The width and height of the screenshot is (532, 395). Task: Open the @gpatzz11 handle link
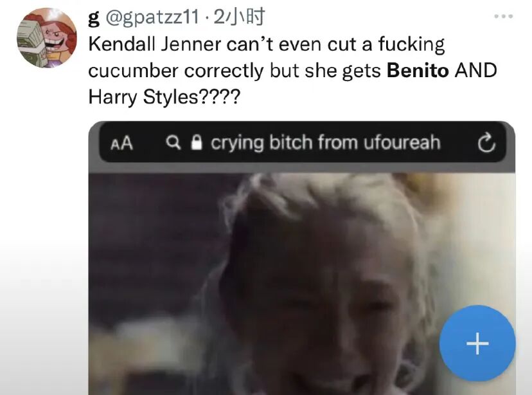click(152, 17)
